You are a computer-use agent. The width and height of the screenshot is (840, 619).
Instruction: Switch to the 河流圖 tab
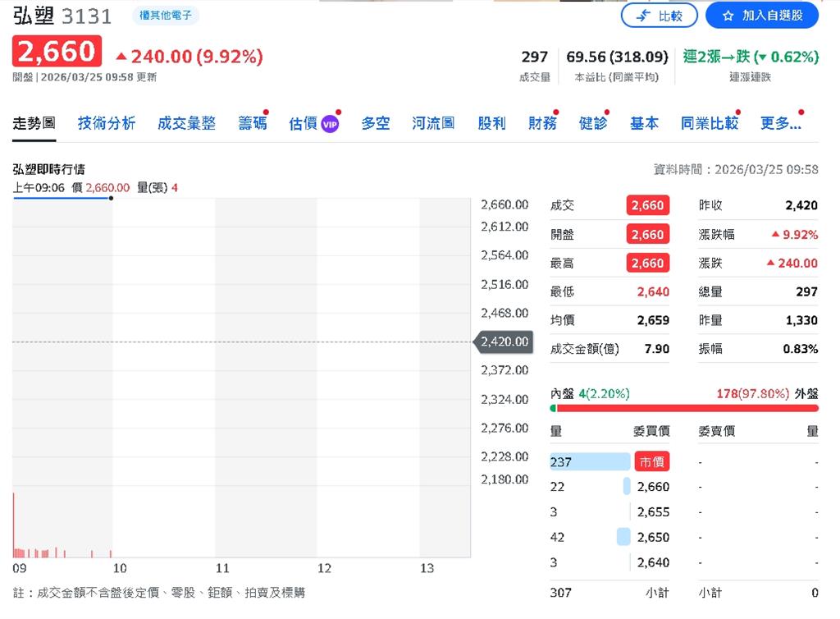click(x=432, y=122)
